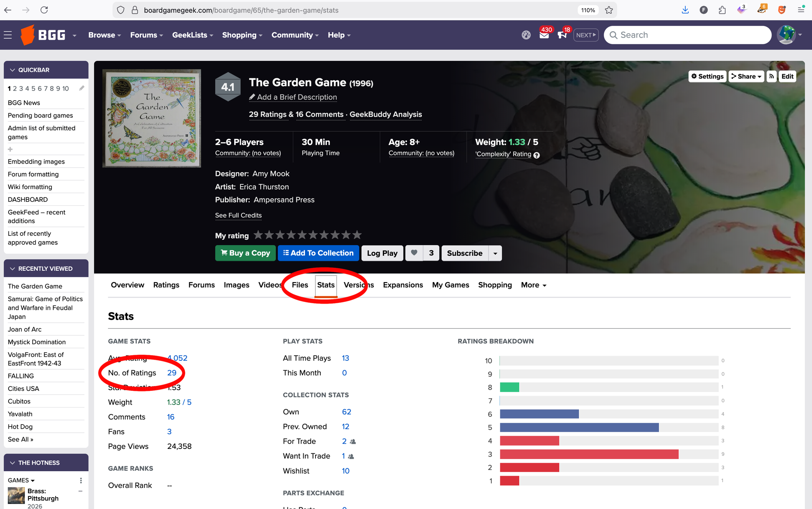Open the GeekMail envelope icon
This screenshot has height=509, width=812.
tap(544, 35)
